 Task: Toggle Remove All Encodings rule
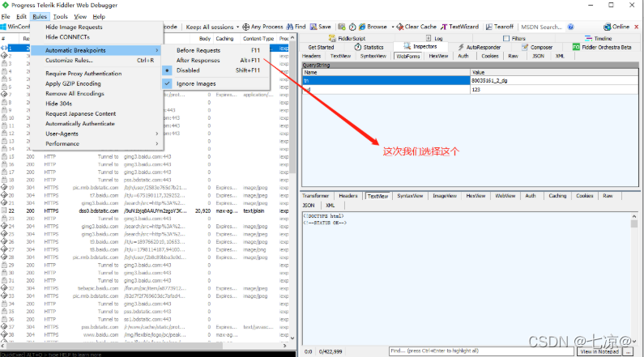[75, 94]
